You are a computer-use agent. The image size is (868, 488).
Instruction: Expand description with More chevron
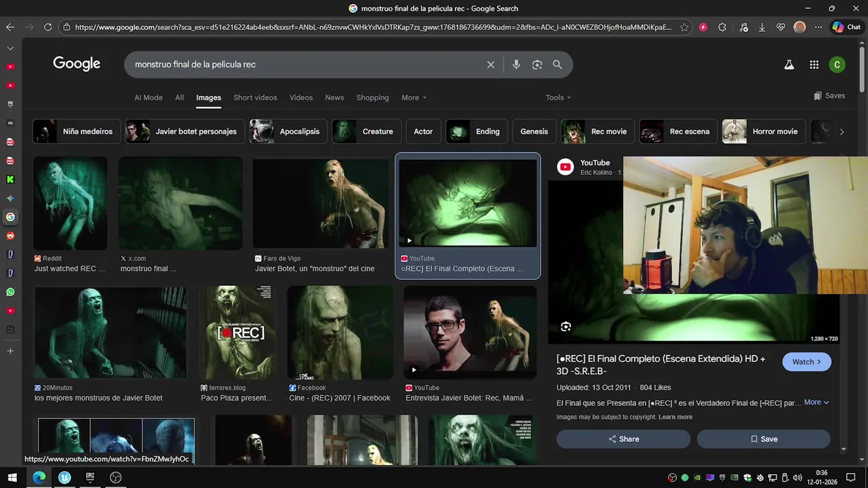click(x=816, y=402)
